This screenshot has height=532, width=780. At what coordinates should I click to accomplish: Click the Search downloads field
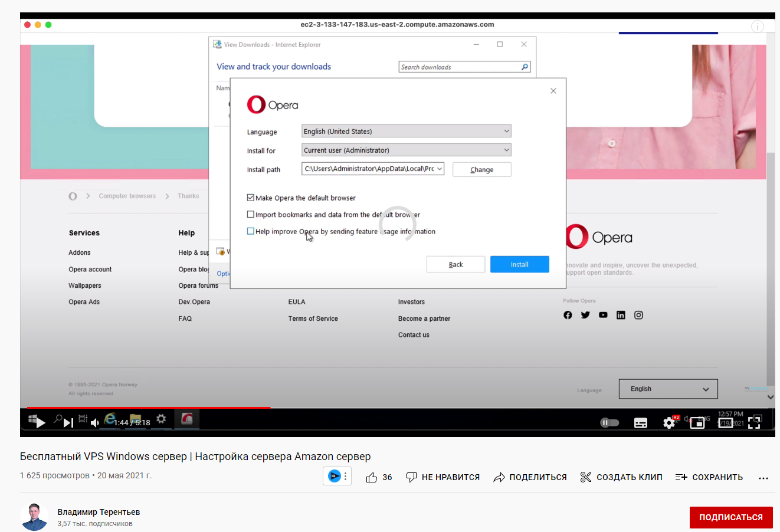(459, 67)
